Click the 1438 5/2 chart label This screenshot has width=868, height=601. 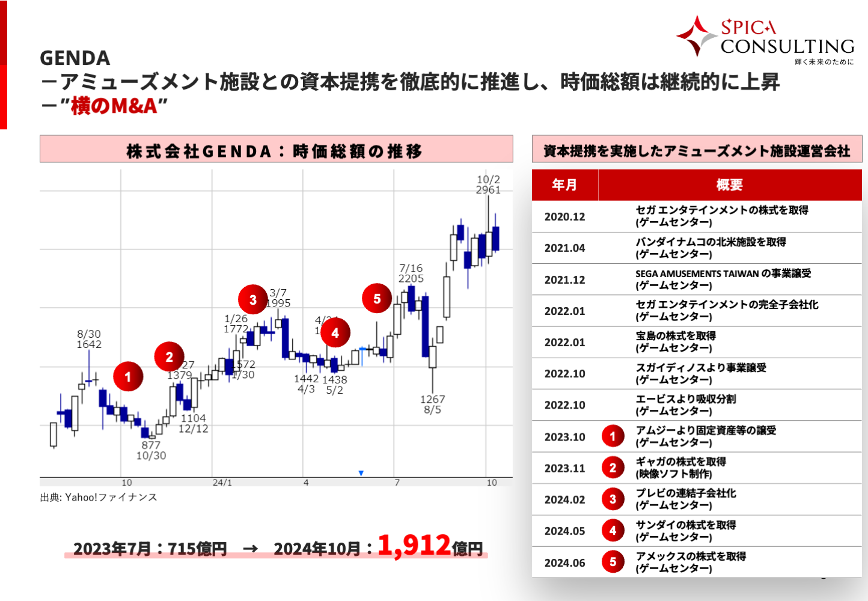pyautogui.click(x=335, y=385)
